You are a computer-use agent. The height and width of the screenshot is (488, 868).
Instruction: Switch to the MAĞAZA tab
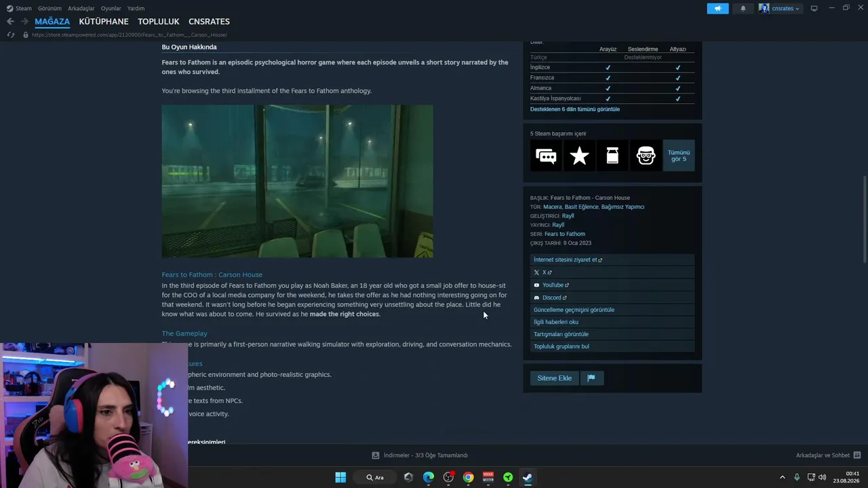52,22
